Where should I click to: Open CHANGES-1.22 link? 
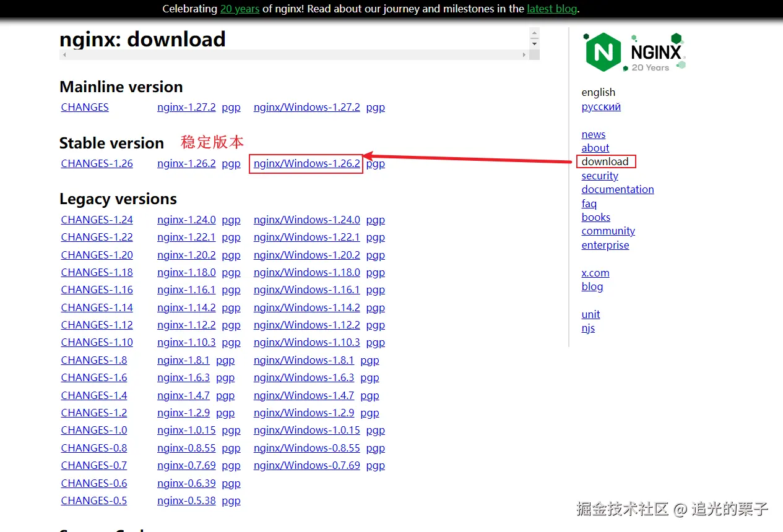pos(97,237)
